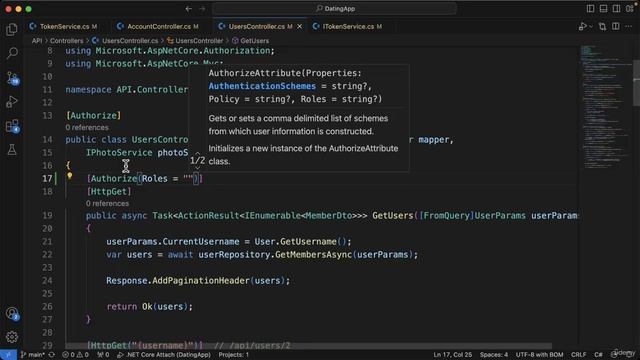Click the ports forwarded indicator
Image resolution: width=640 pixels, height=360 pixels.
coord(103,355)
